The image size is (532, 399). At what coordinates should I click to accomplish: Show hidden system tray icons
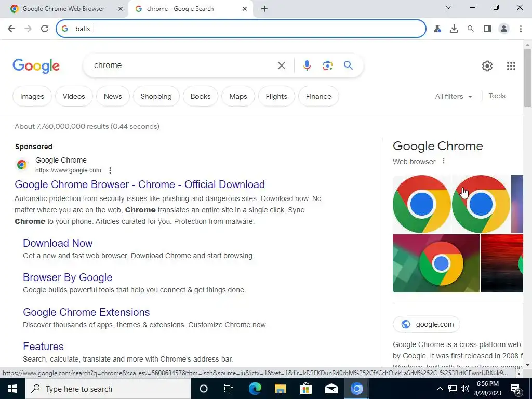[x=440, y=389]
